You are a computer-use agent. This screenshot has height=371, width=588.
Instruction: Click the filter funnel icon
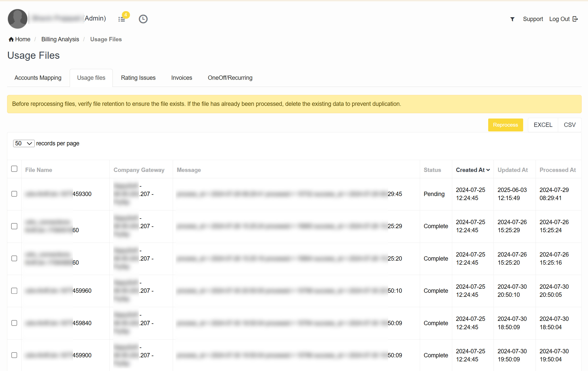512,19
